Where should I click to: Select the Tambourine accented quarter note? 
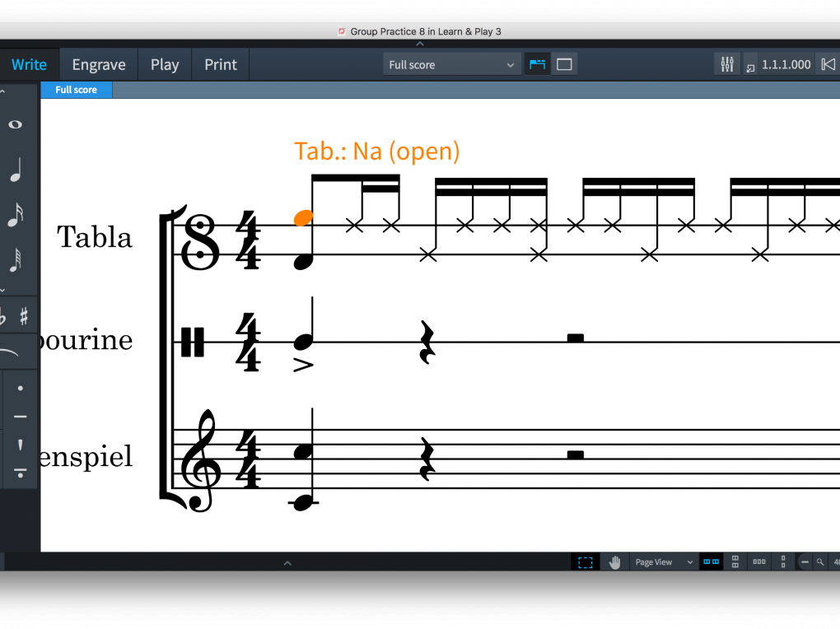(304, 342)
